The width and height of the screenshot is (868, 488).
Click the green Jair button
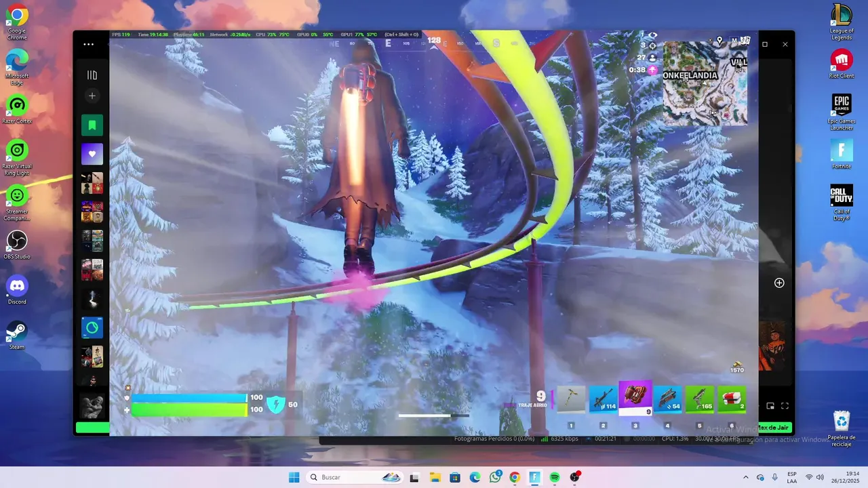click(x=774, y=428)
